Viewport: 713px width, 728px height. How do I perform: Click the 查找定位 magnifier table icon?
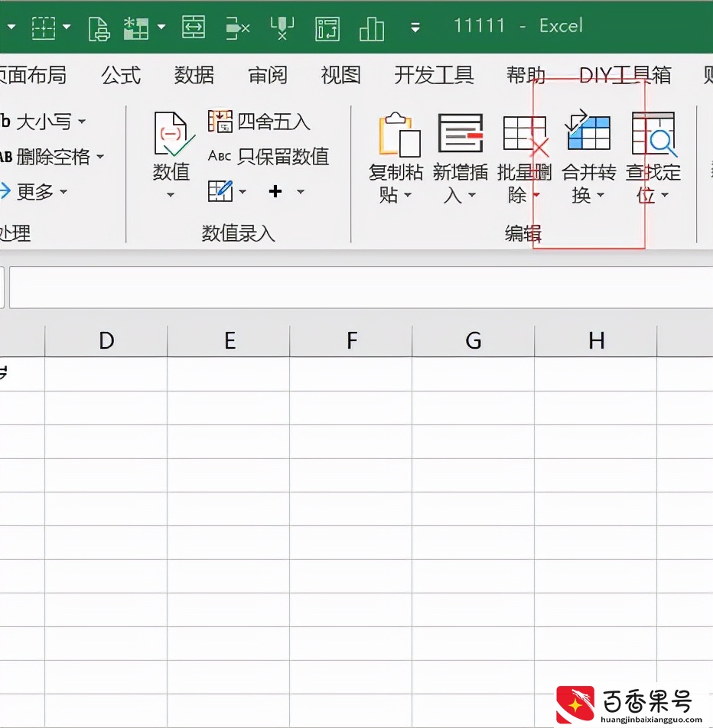pyautogui.click(x=654, y=134)
